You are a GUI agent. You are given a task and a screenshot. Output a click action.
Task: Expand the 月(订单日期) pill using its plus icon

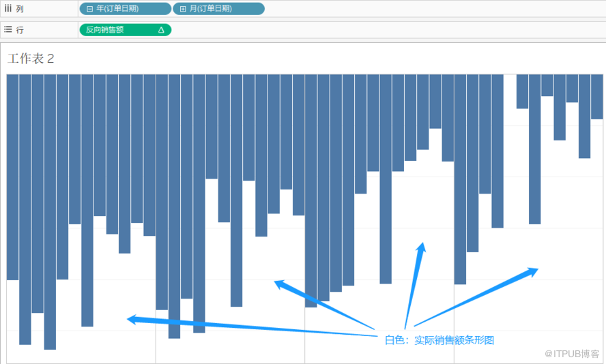coord(183,9)
